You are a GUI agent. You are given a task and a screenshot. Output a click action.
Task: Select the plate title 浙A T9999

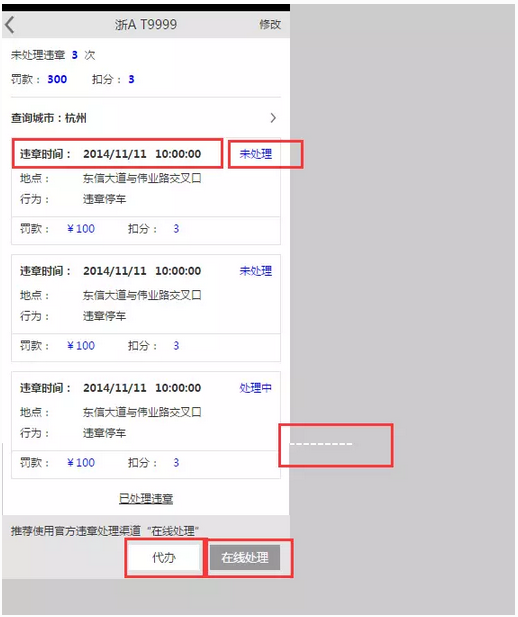(146, 24)
